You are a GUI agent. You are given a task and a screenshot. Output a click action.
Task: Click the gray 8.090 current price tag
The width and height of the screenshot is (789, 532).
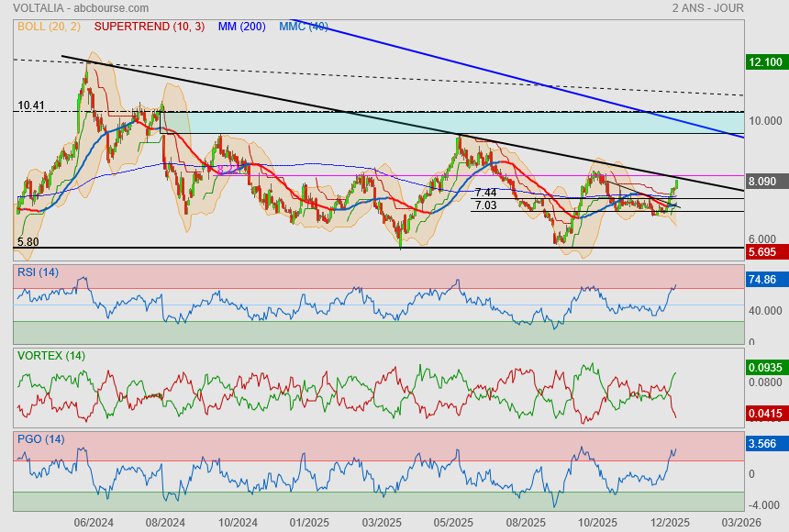pos(765,182)
